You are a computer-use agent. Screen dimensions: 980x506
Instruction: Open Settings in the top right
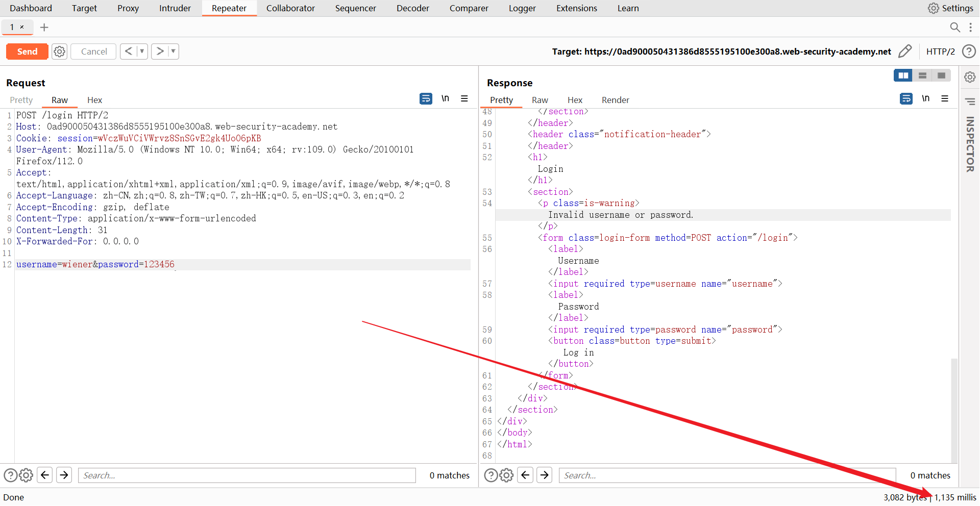[950, 8]
